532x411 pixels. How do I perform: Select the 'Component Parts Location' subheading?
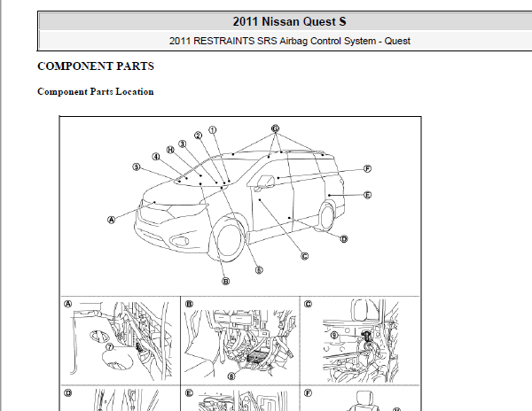(96, 92)
